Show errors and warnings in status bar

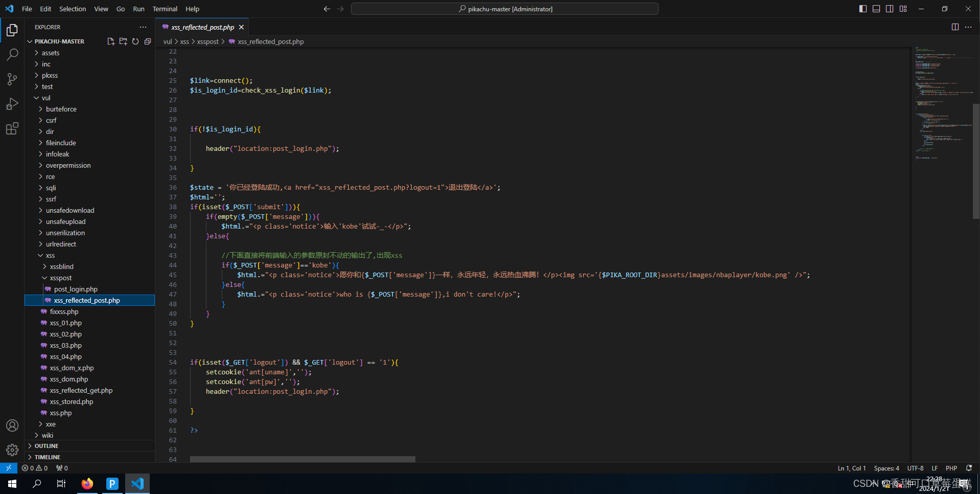35,468
